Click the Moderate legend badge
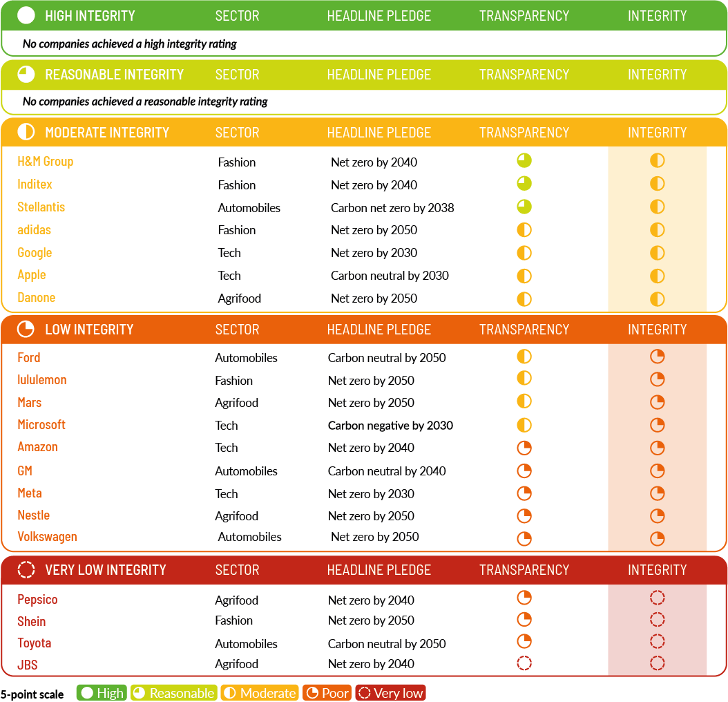728x702 pixels. (260, 693)
